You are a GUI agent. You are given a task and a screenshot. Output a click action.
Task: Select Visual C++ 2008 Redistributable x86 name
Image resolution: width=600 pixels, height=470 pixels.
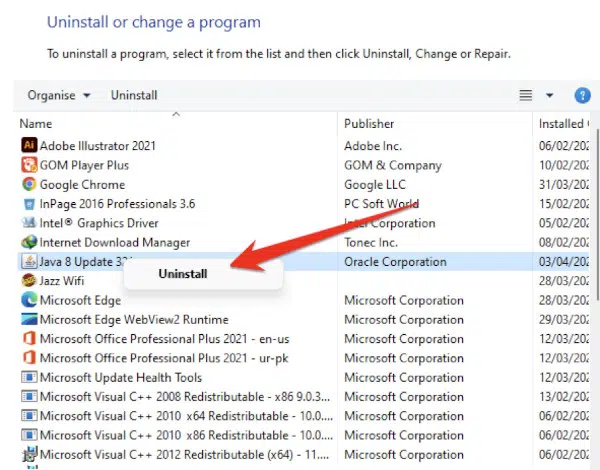click(x=185, y=397)
